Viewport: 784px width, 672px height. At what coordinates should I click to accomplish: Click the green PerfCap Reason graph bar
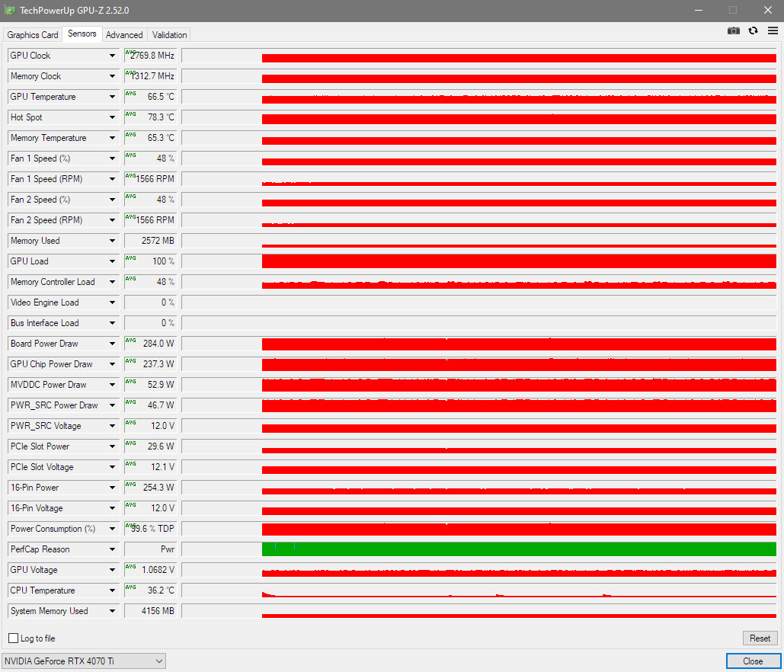pyautogui.click(x=519, y=549)
